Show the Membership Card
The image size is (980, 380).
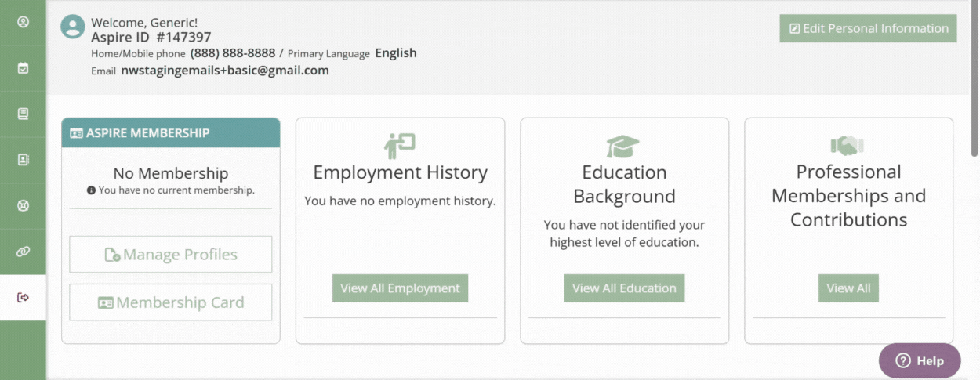(171, 302)
